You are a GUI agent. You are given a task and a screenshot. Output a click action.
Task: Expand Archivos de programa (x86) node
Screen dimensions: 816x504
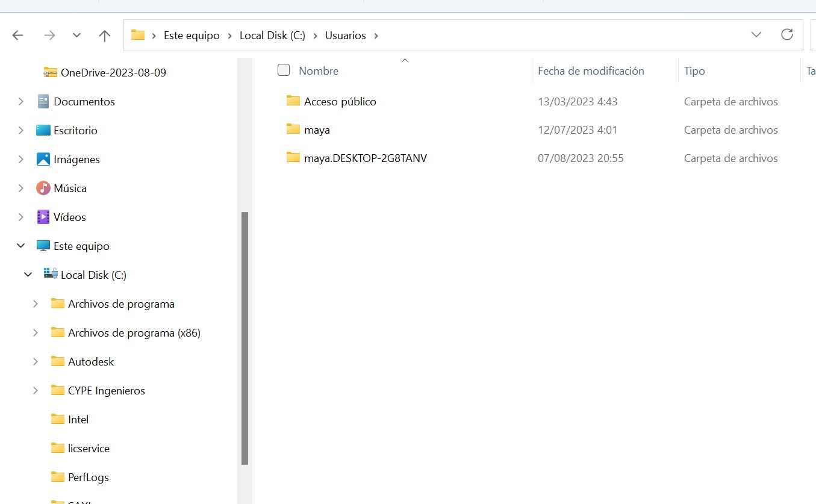(x=36, y=333)
